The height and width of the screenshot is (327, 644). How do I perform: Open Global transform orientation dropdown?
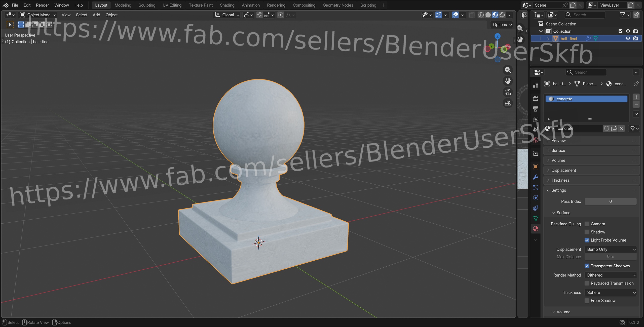pyautogui.click(x=226, y=15)
